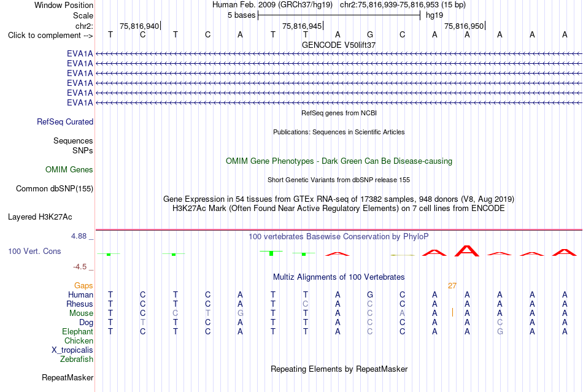Viewport: 583px width, 392px height.
Task: Click '100 vertebrates Basewise Conservation by PhyloP' title
Action: (x=339, y=236)
